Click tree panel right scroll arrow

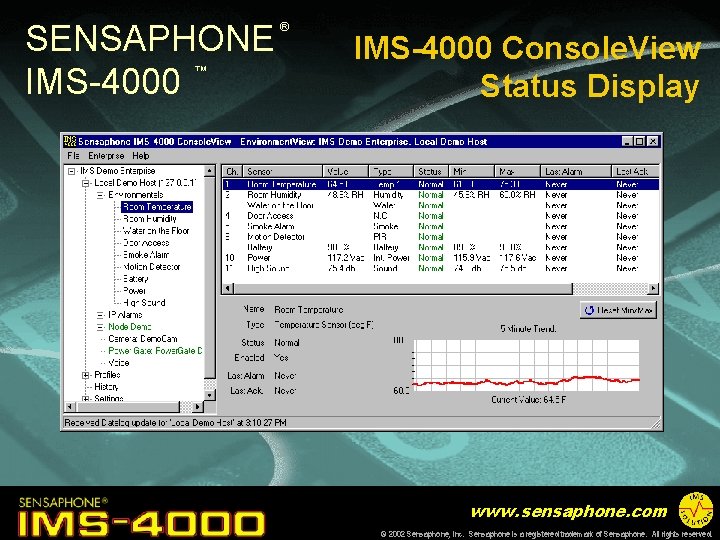point(197,407)
